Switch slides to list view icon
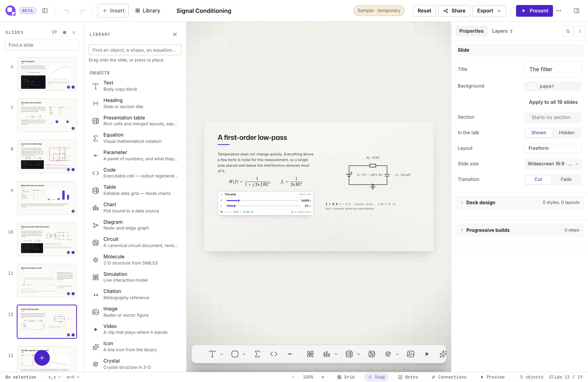The image size is (588, 382). (x=73, y=32)
